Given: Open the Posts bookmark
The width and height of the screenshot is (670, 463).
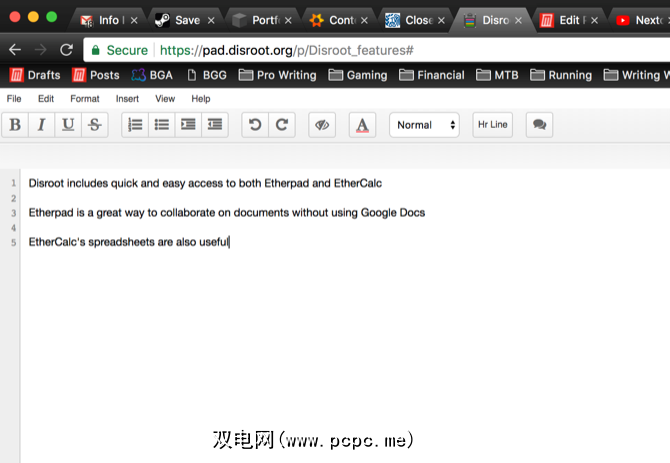Looking at the screenshot, I should pyautogui.click(x=96, y=75).
